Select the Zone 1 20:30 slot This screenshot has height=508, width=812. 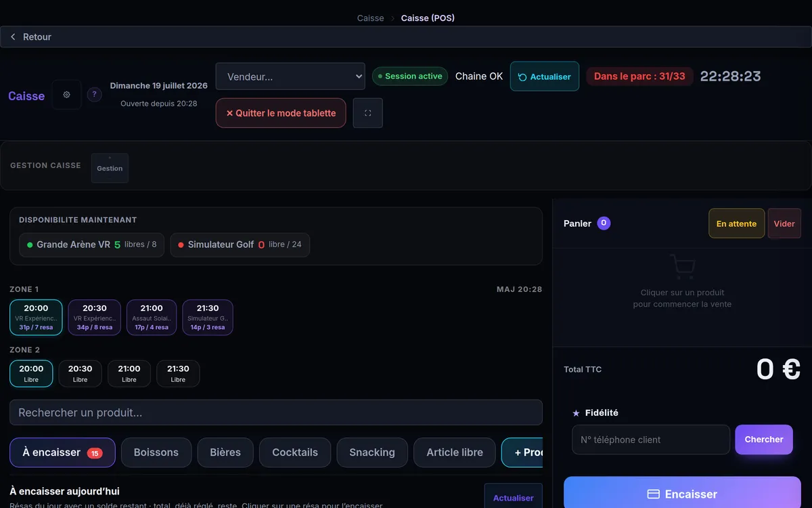point(95,318)
